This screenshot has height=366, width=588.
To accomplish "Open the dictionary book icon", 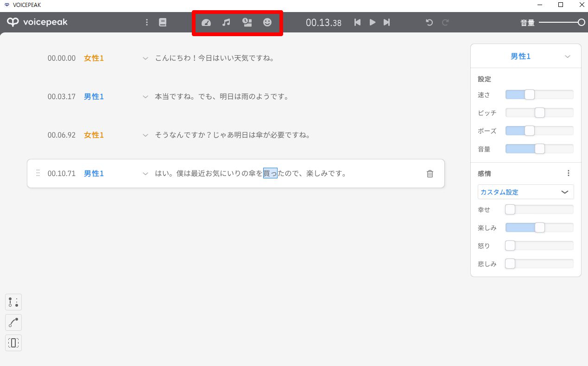I will click(163, 22).
